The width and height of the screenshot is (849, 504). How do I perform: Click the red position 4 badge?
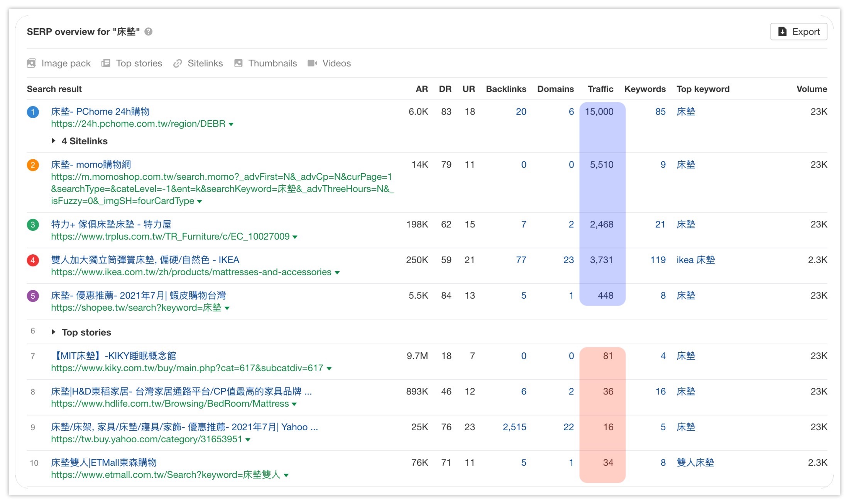pyautogui.click(x=33, y=260)
